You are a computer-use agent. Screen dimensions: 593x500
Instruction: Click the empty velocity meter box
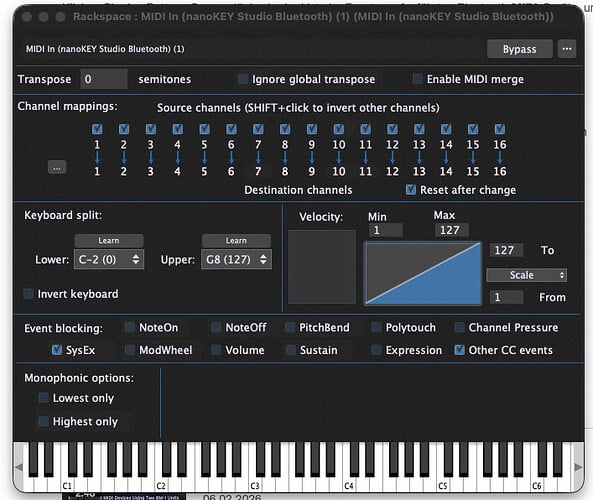pos(322,267)
